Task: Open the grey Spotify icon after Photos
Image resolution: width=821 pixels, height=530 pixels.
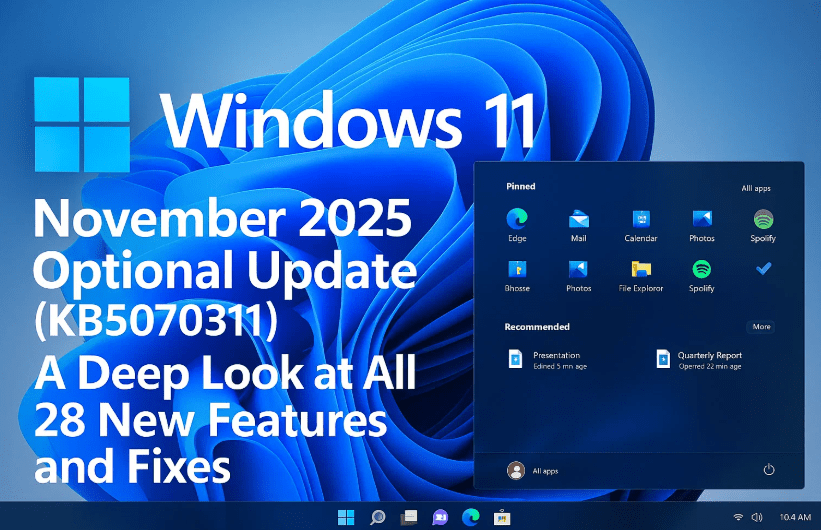Action: click(x=763, y=225)
